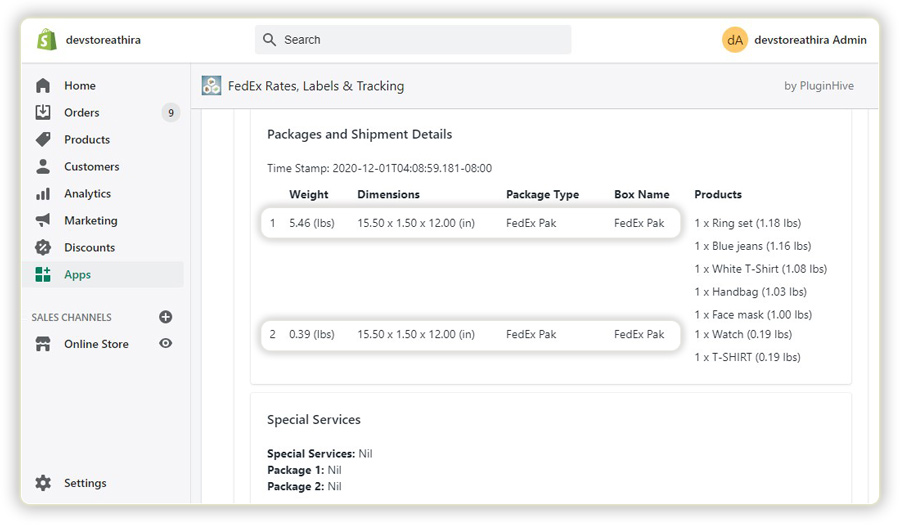
Task: Click package 1 dimensions 15.50 x 1.50 x 12.00
Action: 416,223
